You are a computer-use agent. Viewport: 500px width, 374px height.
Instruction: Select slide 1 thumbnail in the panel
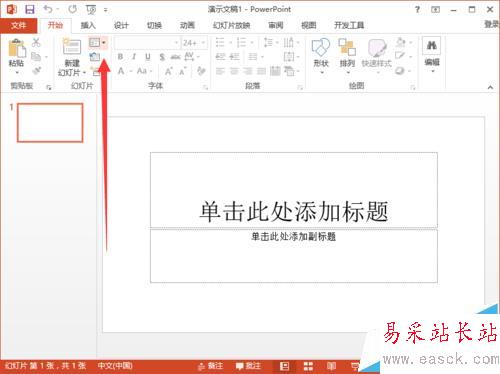(50, 123)
